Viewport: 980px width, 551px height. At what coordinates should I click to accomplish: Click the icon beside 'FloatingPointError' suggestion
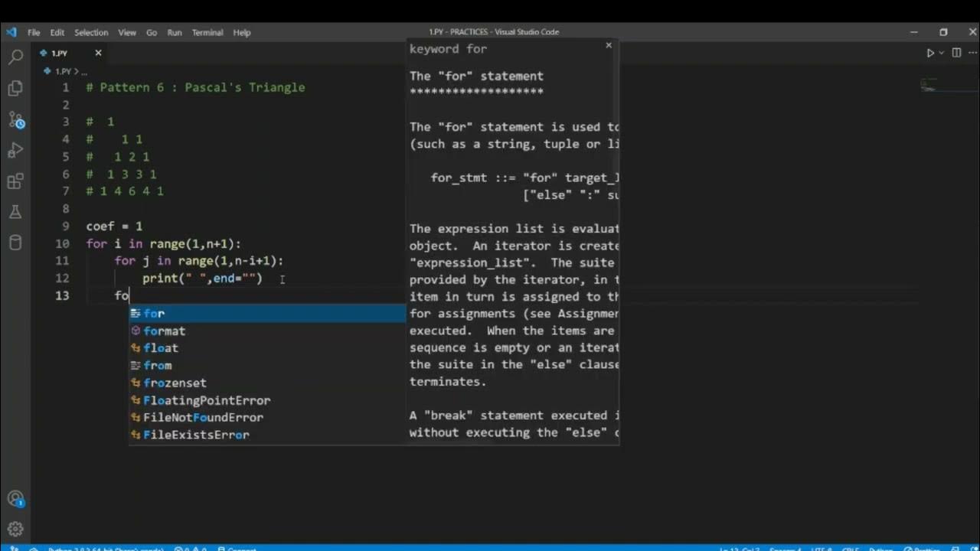136,400
